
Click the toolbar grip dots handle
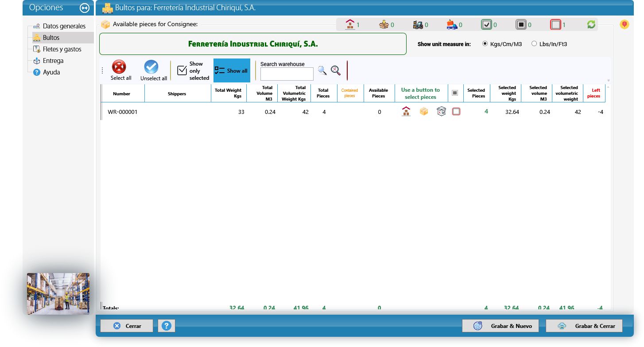click(103, 70)
